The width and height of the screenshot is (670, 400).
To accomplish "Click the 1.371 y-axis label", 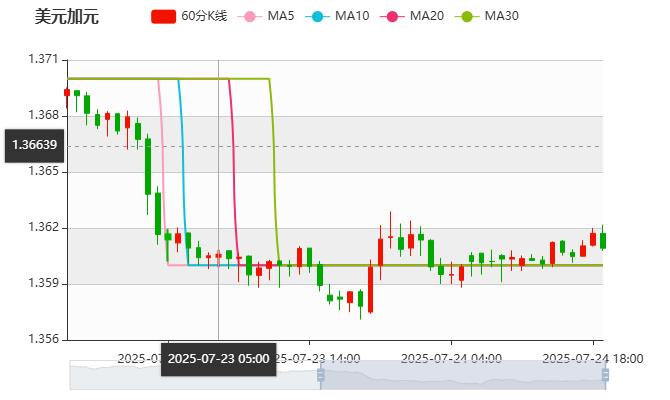I will 42,60.
